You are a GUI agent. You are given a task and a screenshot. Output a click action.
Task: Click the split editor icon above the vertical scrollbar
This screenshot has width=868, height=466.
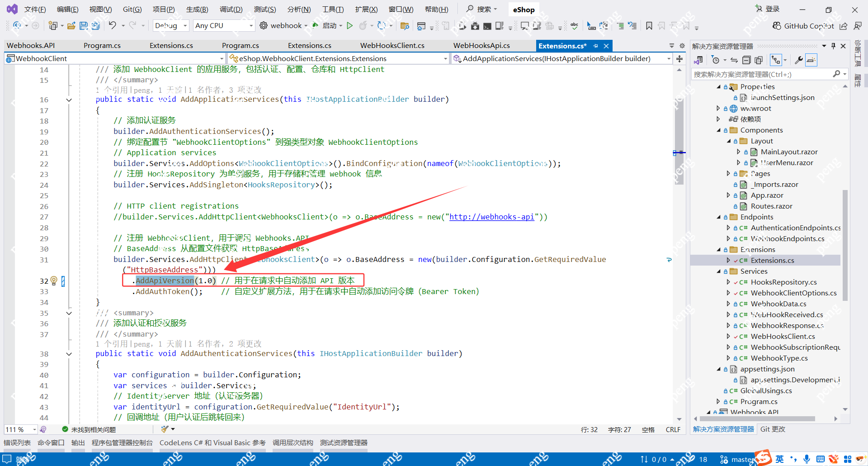[679, 59]
